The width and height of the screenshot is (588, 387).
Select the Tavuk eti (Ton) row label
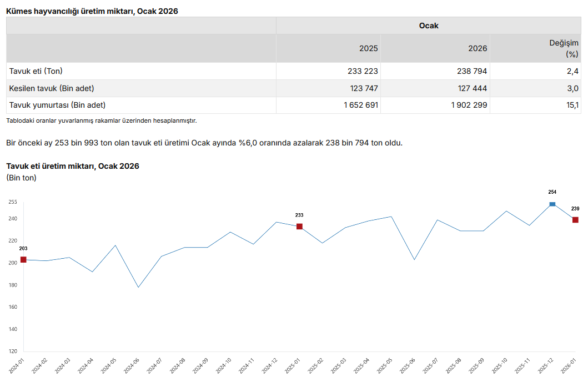tap(36, 71)
